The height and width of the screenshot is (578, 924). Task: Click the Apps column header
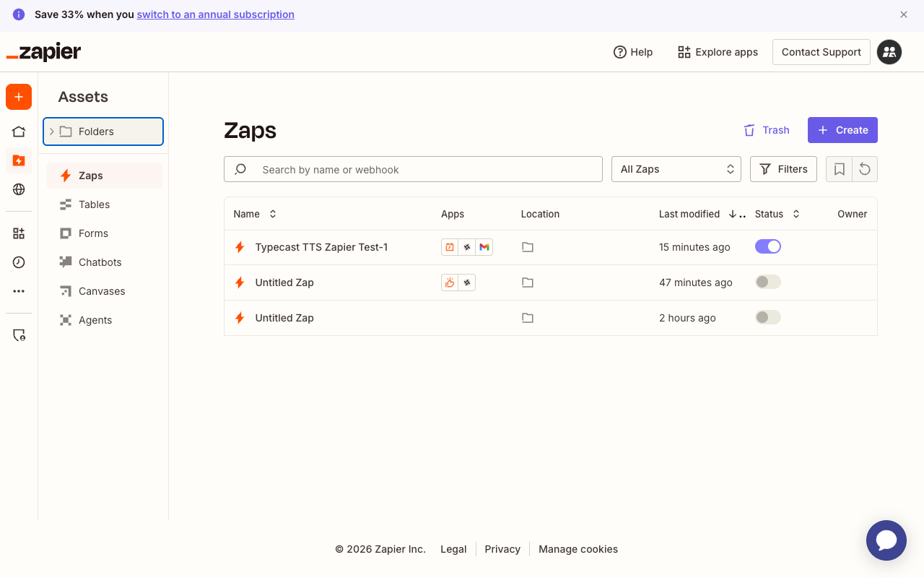tap(453, 214)
